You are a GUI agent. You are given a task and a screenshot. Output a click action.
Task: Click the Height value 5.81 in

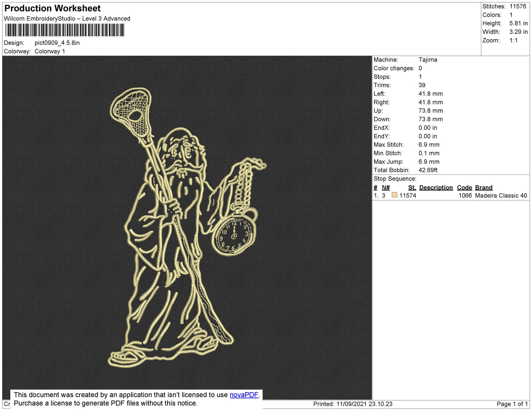tap(518, 23)
